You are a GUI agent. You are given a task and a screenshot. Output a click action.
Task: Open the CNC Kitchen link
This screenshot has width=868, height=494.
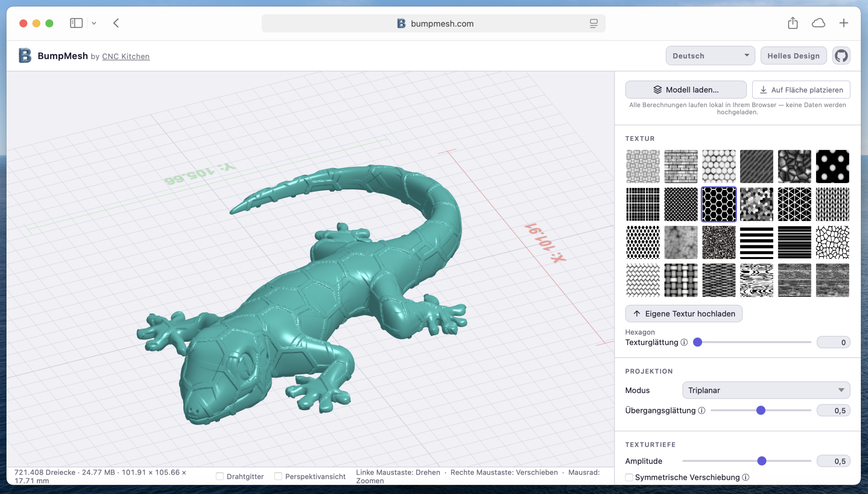pos(125,56)
